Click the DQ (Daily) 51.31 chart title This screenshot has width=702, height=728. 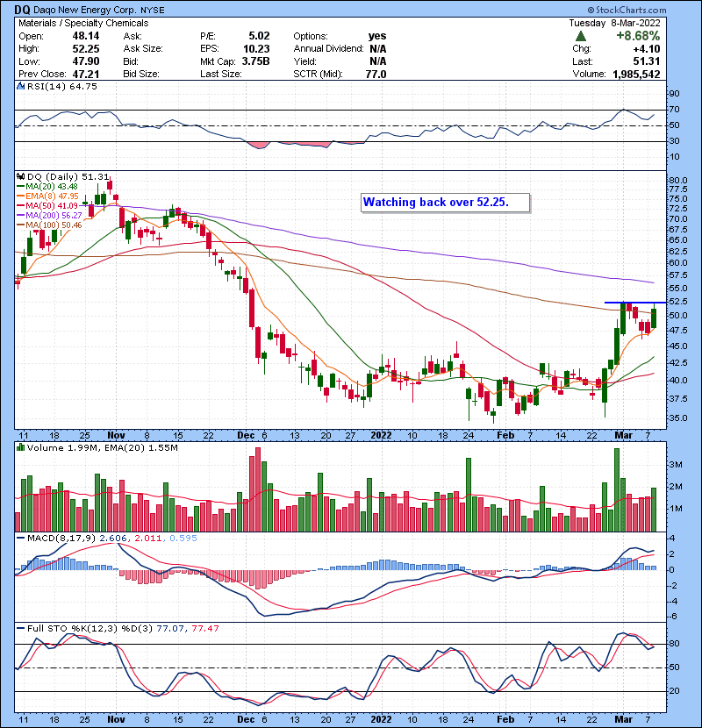68,177
